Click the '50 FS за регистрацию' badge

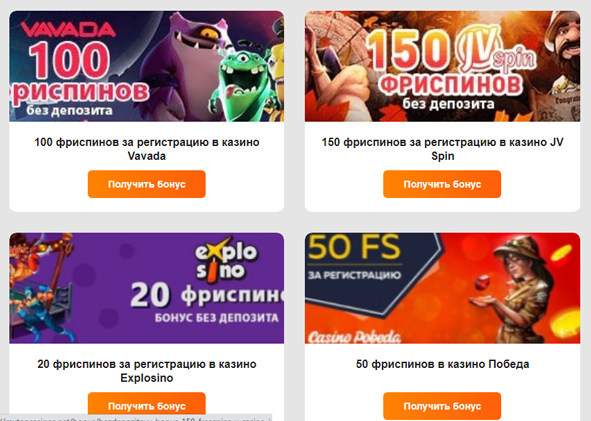[x=354, y=258]
